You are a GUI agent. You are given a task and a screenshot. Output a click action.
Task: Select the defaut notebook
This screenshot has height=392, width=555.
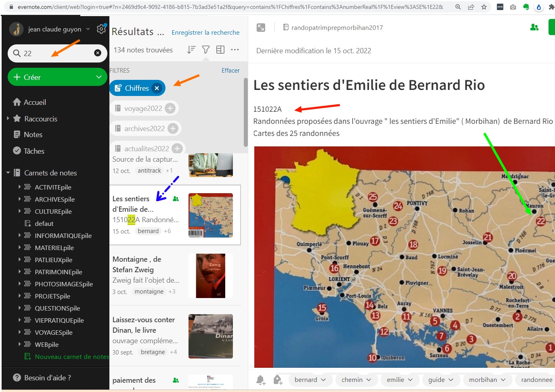(39, 223)
